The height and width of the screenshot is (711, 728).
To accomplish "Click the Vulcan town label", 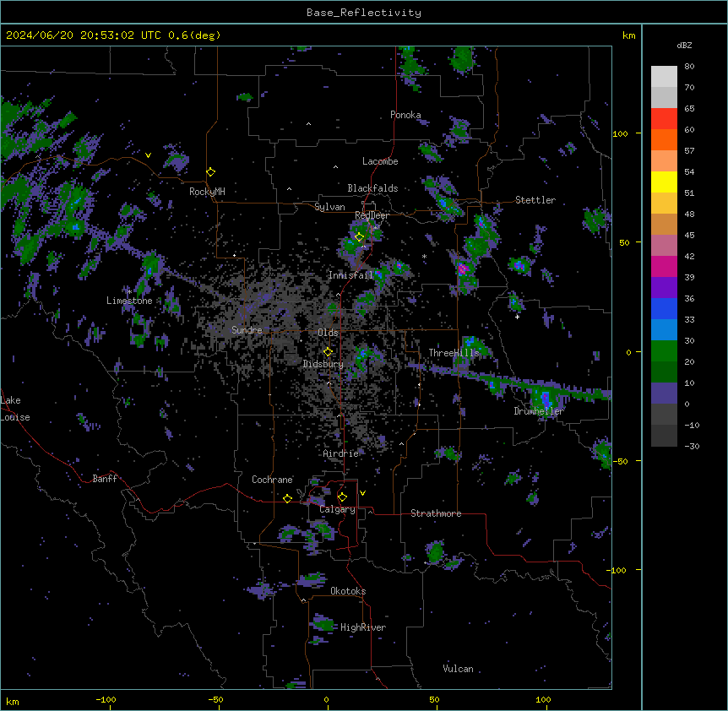I will [459, 669].
